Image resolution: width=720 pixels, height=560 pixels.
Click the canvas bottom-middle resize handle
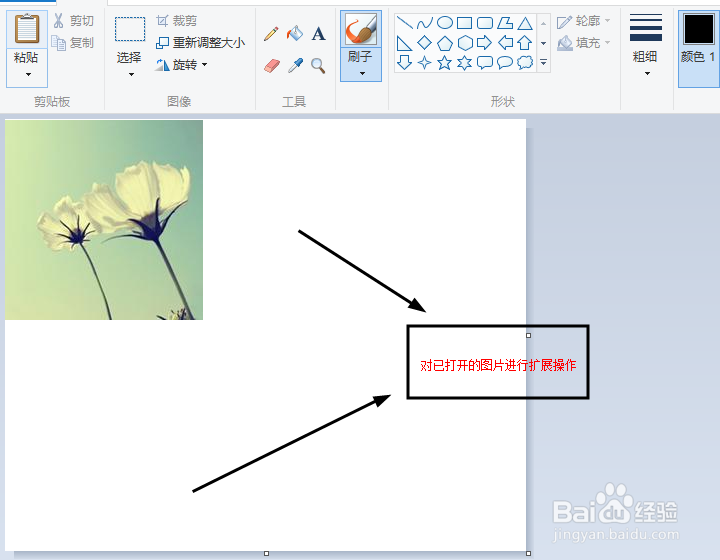(x=266, y=554)
